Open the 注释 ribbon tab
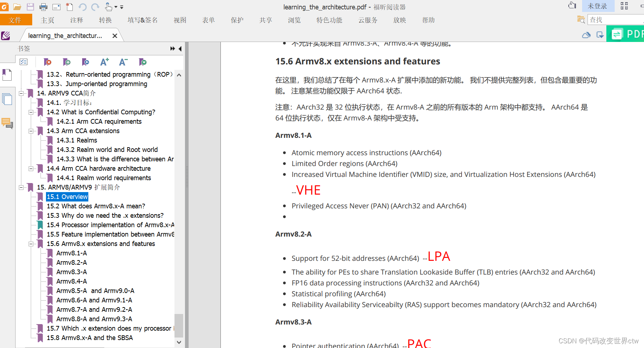Viewport: 644px width, 348px height. point(77,20)
